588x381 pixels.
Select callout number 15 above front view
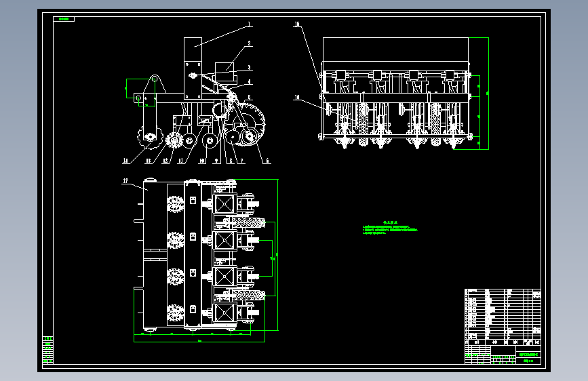pyautogui.click(x=297, y=24)
